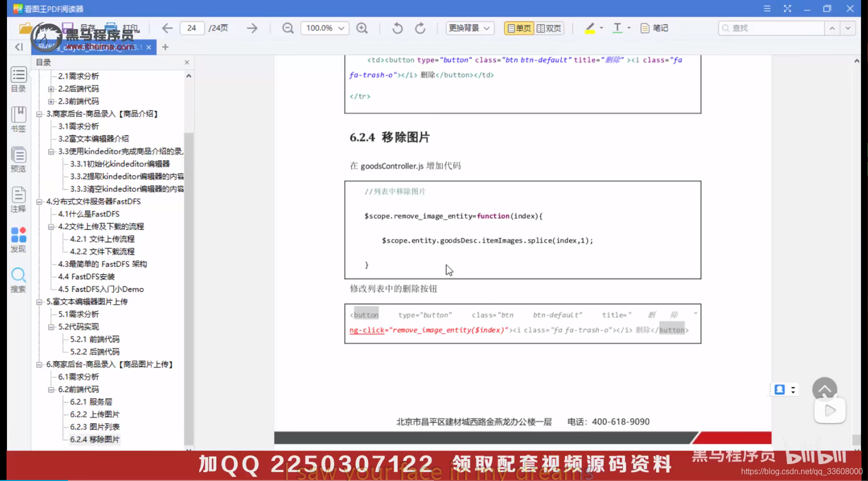
Task: Select 4.5 FastDFS入门小Demo entry
Action: click(x=101, y=289)
